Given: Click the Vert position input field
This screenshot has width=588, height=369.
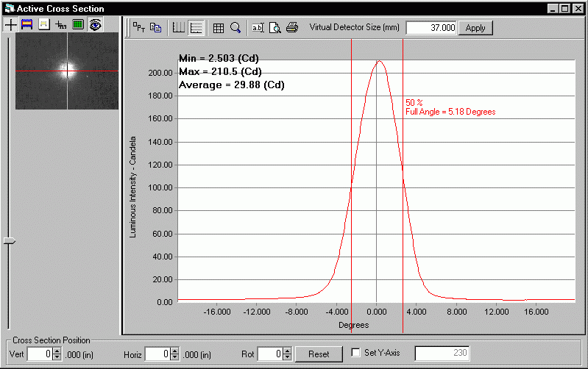Looking at the screenshot, I should point(40,354).
